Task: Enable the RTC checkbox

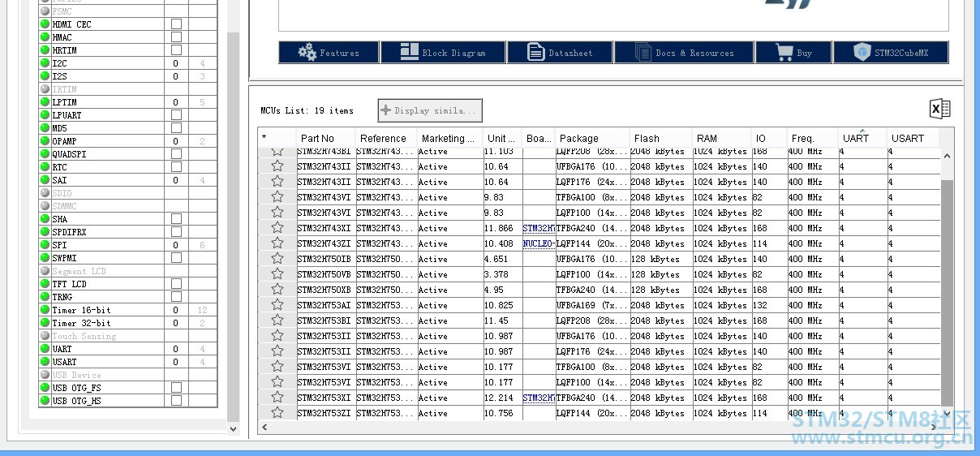Action: [x=176, y=167]
